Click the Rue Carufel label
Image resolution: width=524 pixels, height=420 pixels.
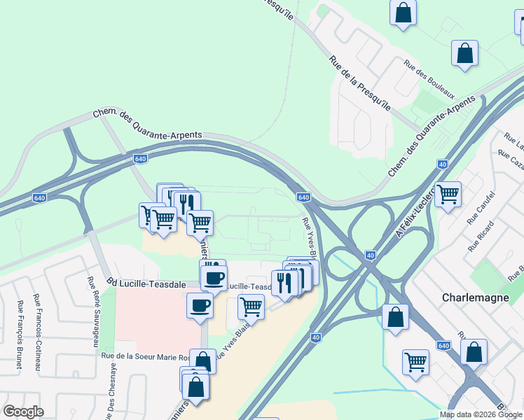pyautogui.click(x=481, y=208)
